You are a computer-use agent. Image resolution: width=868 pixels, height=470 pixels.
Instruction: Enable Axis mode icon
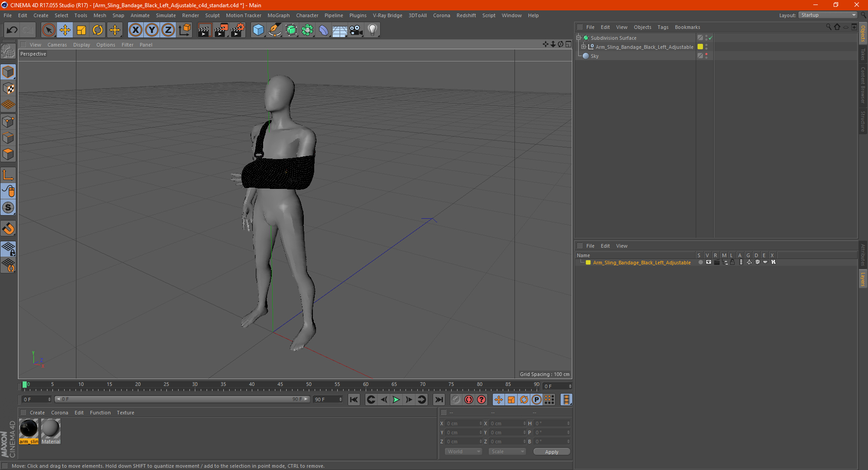pos(8,175)
